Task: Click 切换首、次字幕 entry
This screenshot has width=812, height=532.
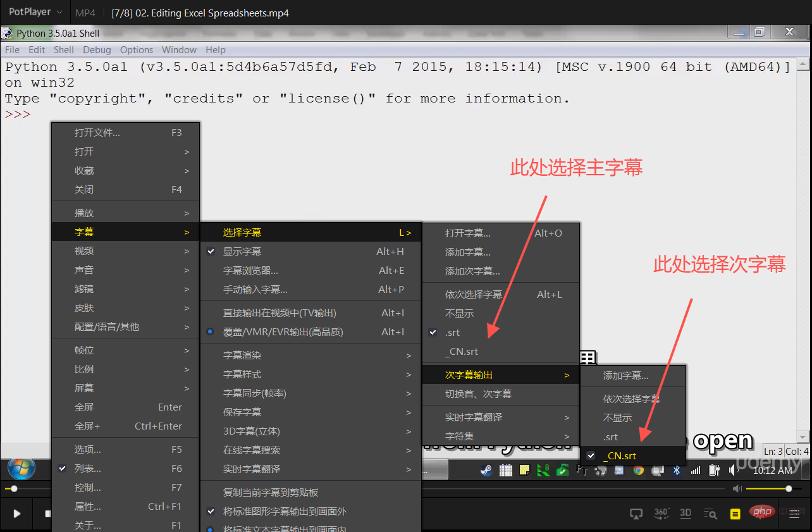Action: point(501,393)
